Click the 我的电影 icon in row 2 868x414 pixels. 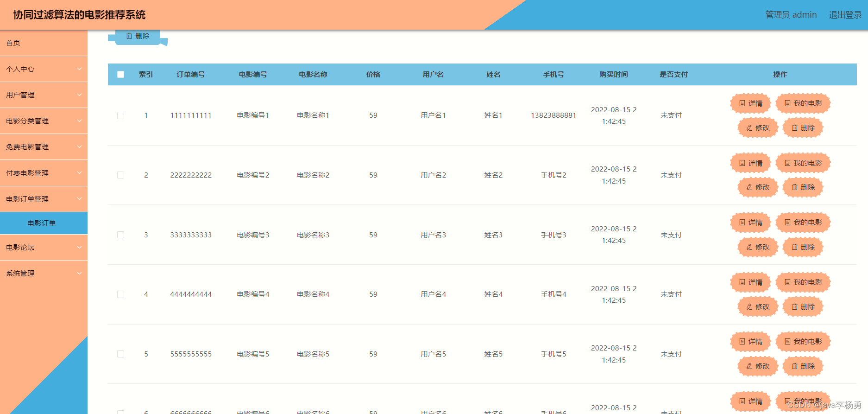tap(787, 163)
